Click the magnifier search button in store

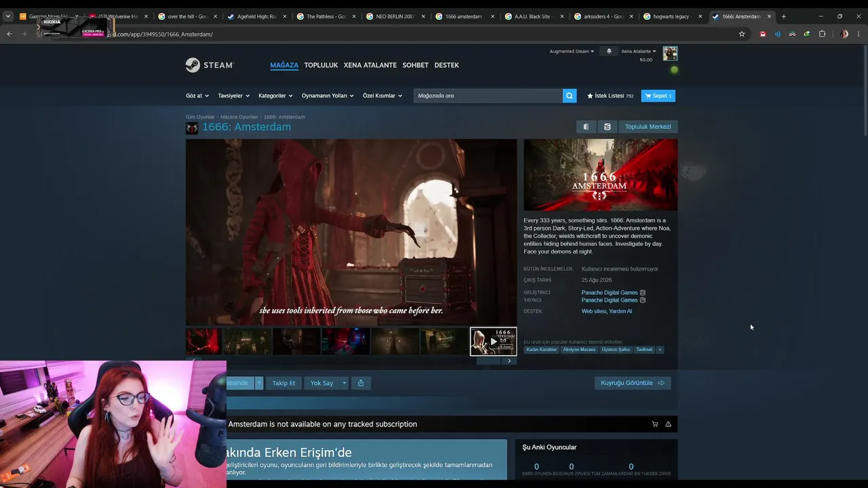click(570, 96)
